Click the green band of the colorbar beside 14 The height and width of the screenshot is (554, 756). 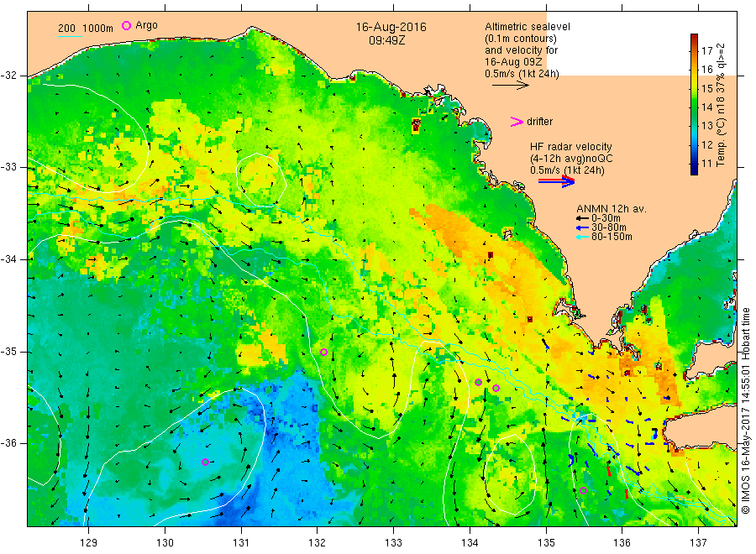coord(694,107)
